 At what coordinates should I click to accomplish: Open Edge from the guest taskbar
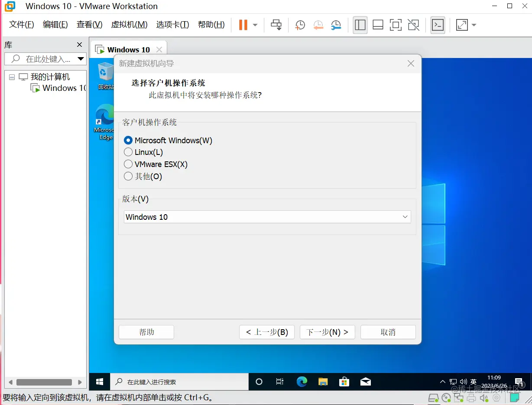tap(302, 382)
